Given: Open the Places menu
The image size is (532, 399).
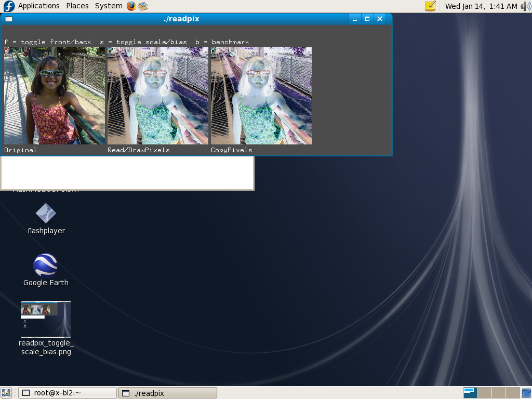Looking at the screenshot, I should point(77,6).
